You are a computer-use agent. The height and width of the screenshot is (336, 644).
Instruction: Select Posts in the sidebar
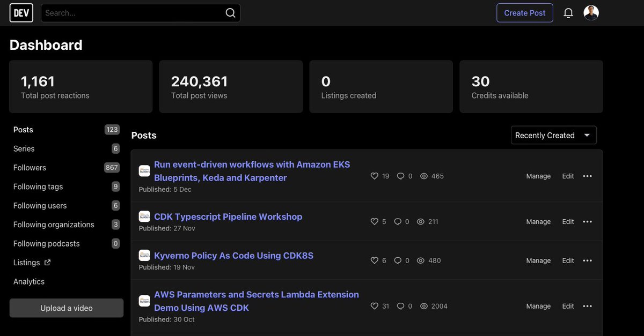[67, 130]
